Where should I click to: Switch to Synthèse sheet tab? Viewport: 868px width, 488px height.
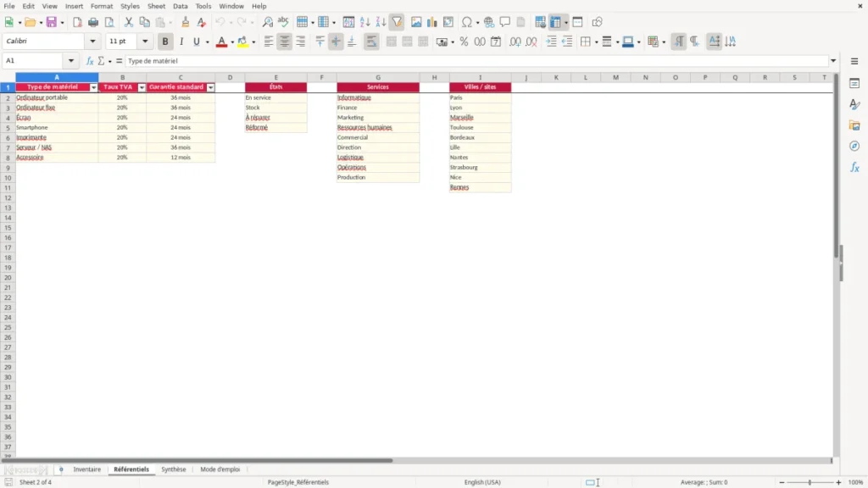pos(173,469)
